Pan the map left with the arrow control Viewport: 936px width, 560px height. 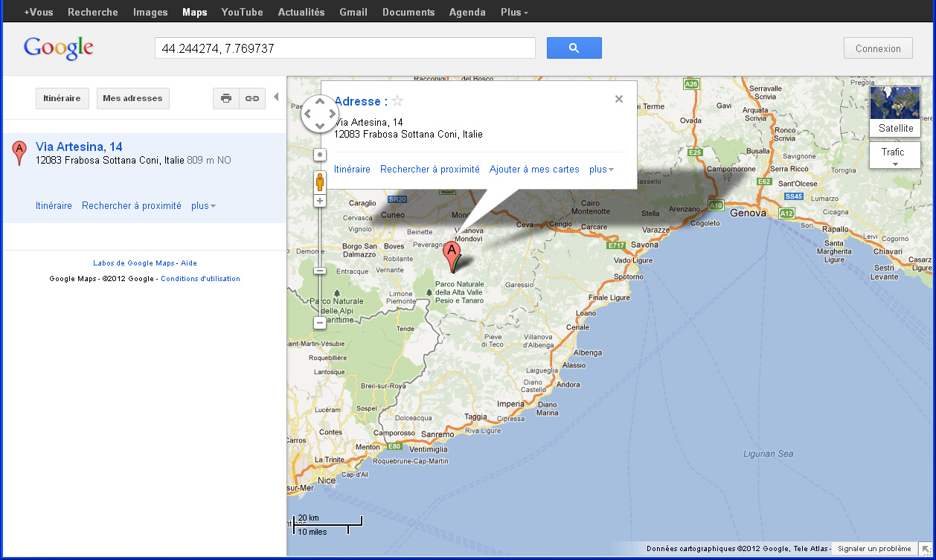(307, 114)
